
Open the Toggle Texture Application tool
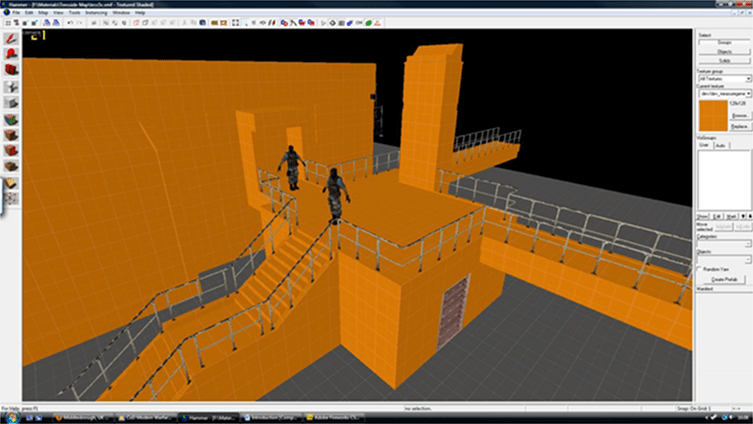point(11,119)
